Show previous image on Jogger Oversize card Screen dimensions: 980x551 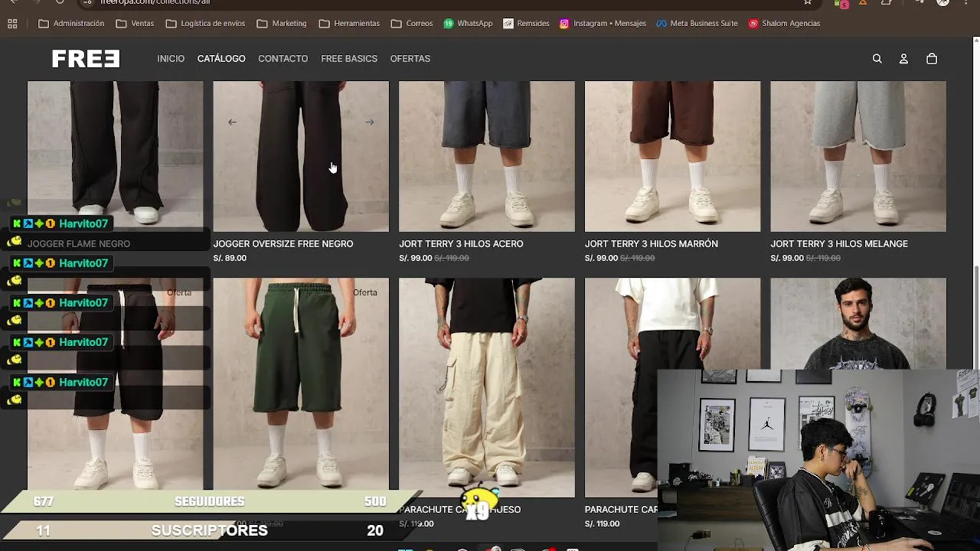[x=232, y=122]
